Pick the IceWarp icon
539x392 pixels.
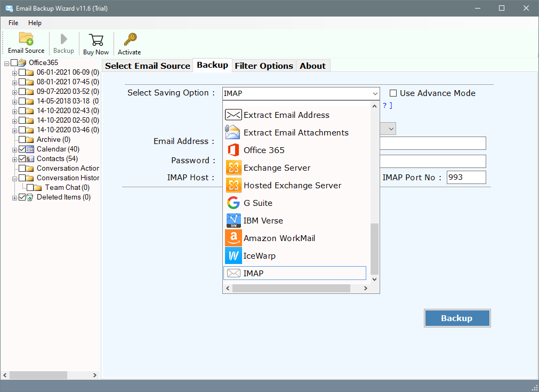tap(234, 255)
